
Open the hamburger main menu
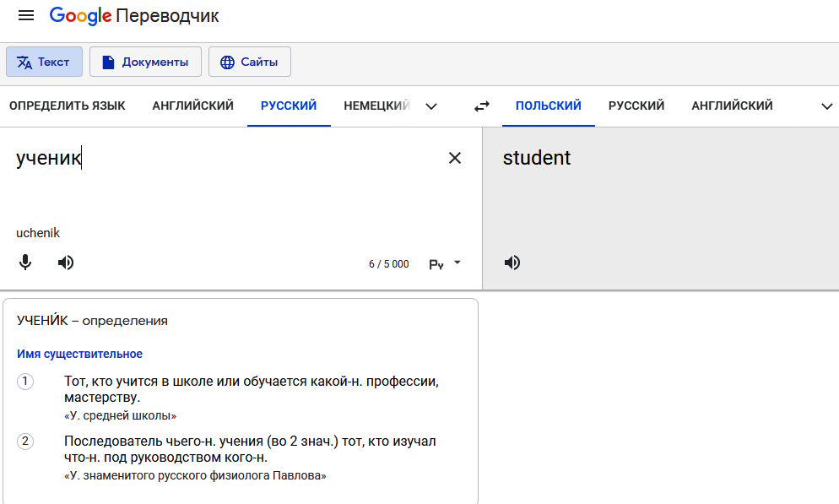25,15
